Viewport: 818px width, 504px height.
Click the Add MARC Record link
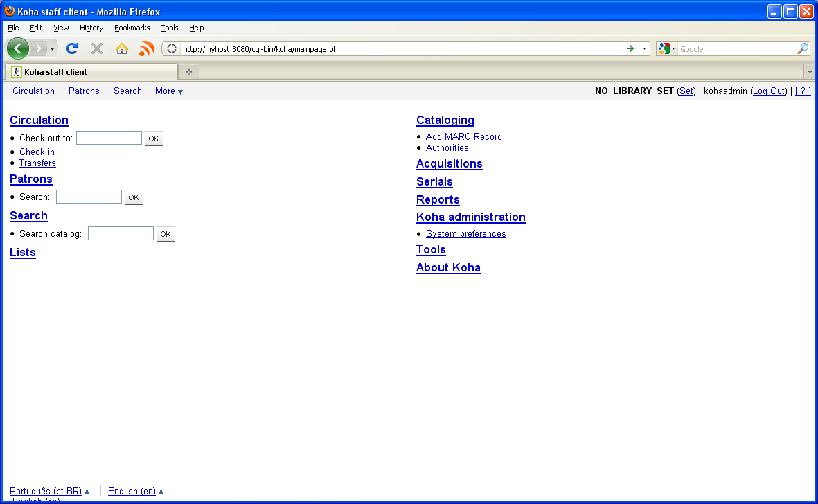pyautogui.click(x=463, y=137)
